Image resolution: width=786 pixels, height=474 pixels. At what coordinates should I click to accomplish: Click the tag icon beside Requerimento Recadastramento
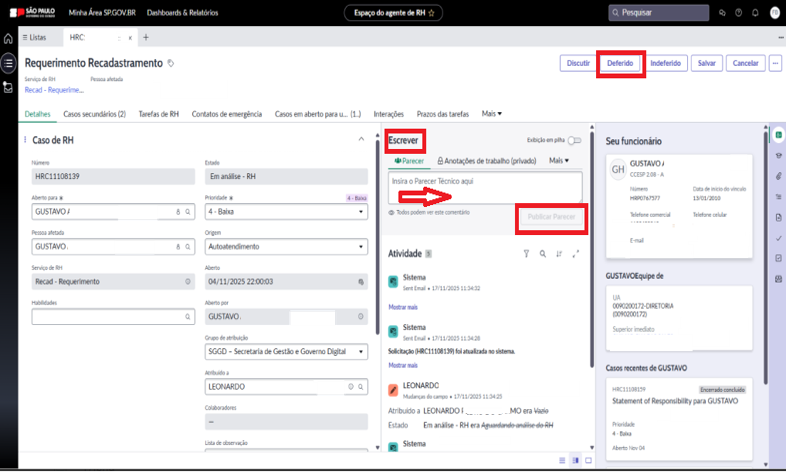[x=170, y=63]
